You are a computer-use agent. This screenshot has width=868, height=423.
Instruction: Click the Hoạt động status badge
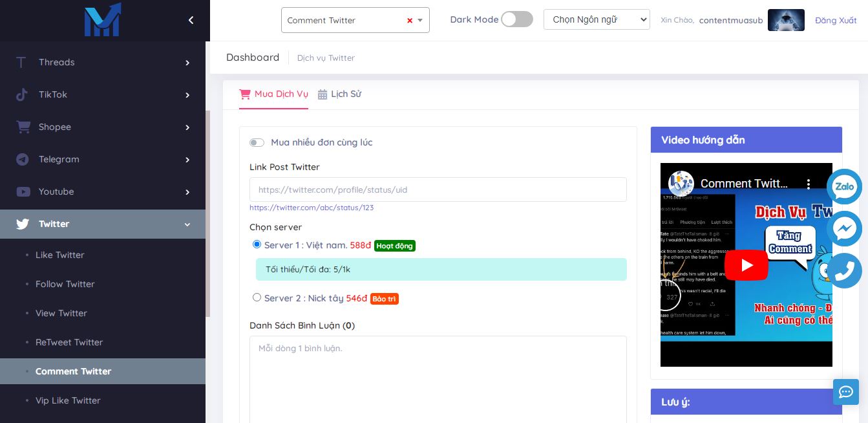pos(395,246)
